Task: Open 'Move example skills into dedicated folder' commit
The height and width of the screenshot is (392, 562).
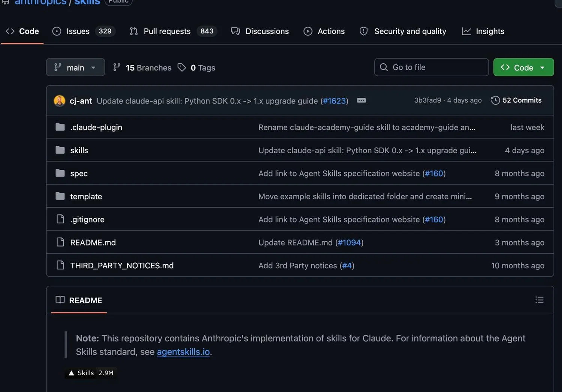Action: tap(365, 196)
